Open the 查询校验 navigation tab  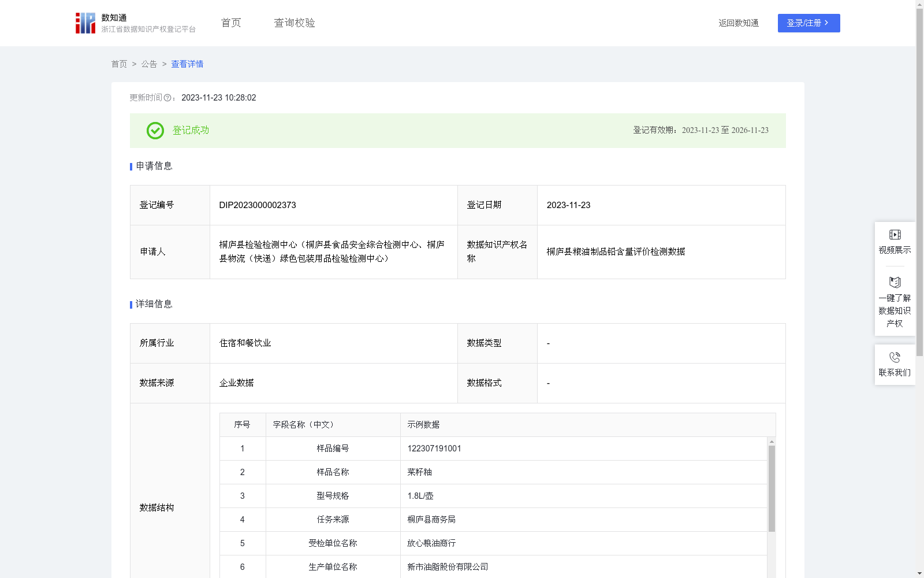(x=295, y=23)
